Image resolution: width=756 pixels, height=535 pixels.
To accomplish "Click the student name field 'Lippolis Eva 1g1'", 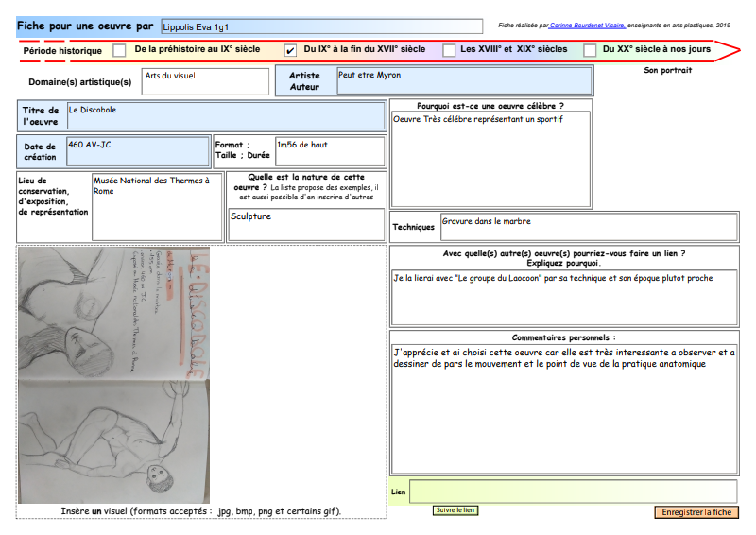I will tap(321, 26).
